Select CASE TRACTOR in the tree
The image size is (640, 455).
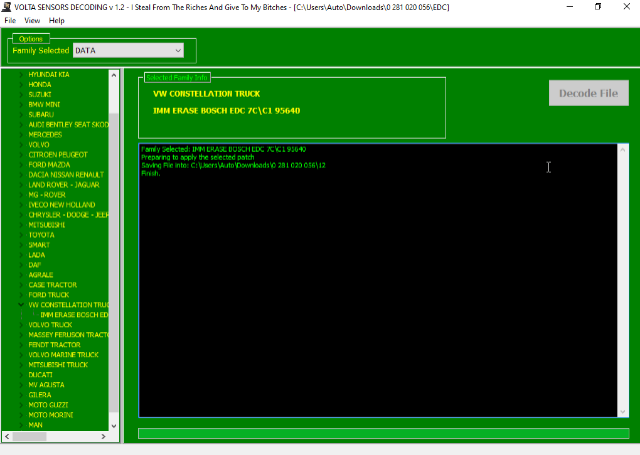coord(53,285)
